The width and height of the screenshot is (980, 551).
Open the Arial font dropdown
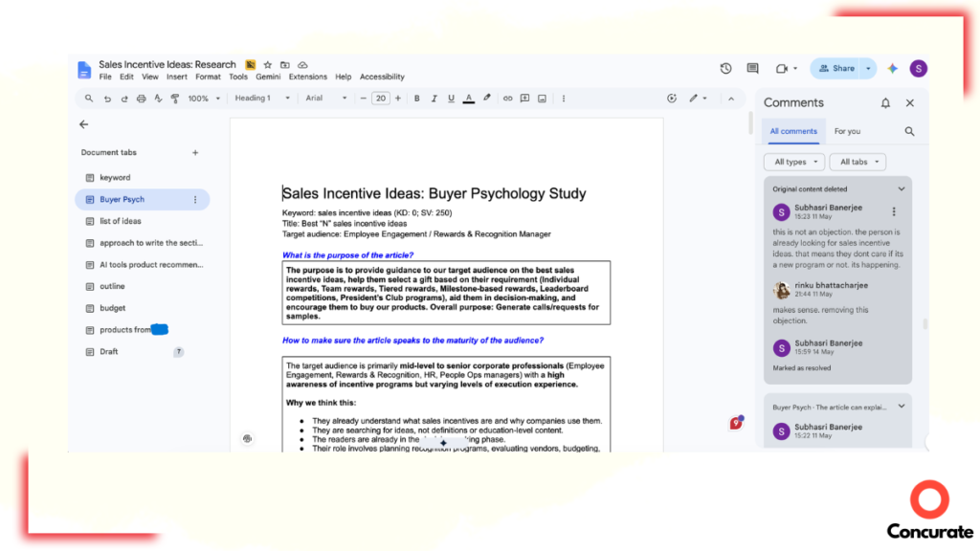[325, 99]
